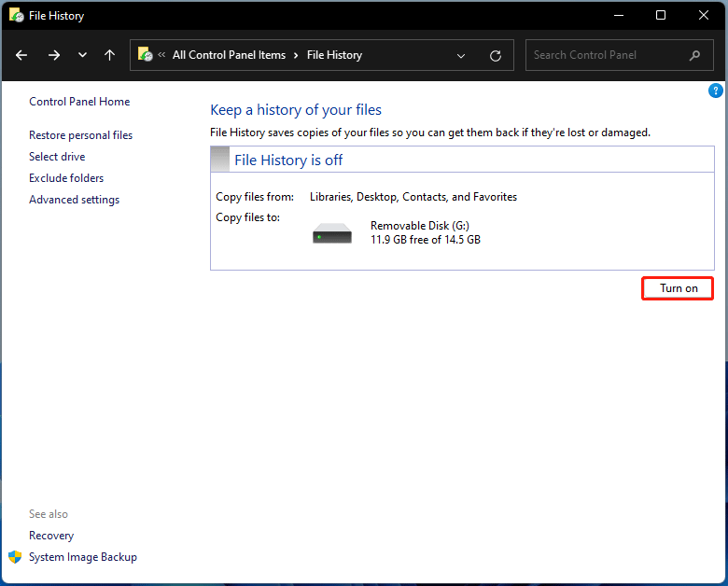Open Restore personal files
The image size is (728, 586).
pos(80,135)
